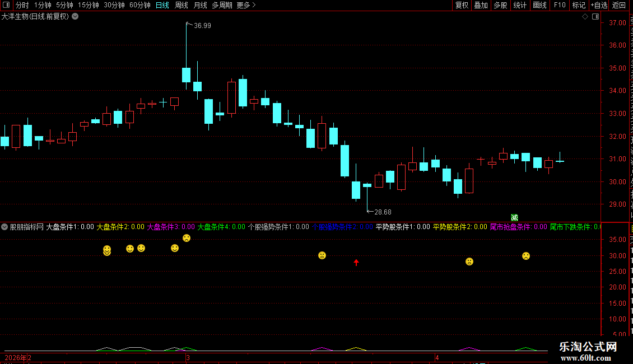Click the 平势股条件1: 0.00 value
Viewport: 633px width, 364px height.
pos(403,227)
